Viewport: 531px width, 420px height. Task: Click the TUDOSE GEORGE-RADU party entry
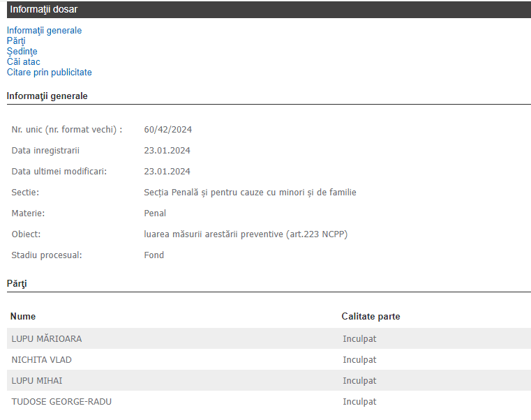(61, 402)
